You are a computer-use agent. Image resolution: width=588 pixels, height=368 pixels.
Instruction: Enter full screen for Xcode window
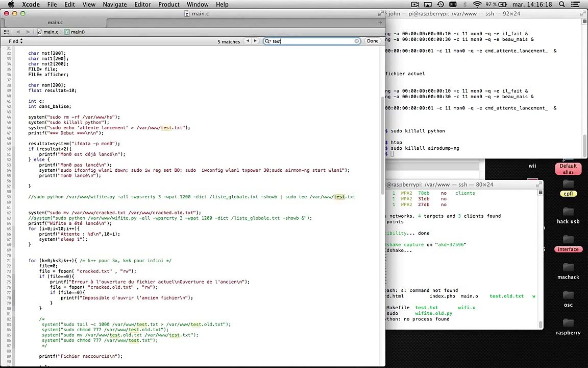click(x=381, y=13)
